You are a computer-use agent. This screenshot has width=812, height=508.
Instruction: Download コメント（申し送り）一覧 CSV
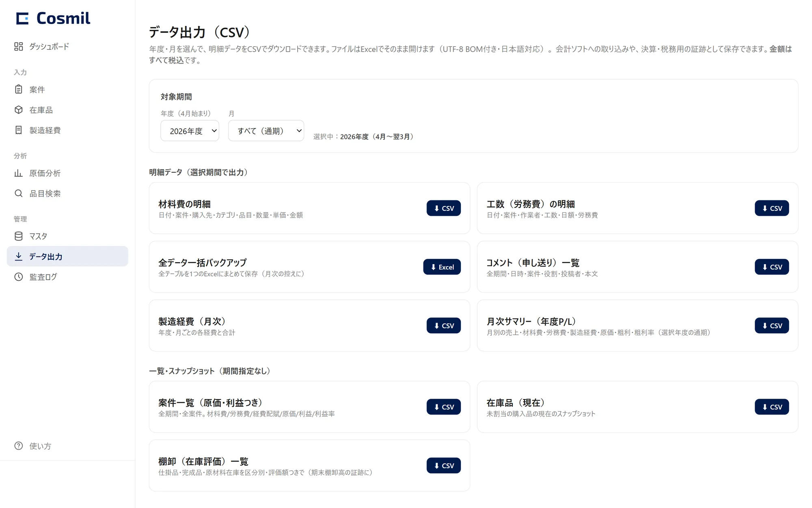[771, 267]
